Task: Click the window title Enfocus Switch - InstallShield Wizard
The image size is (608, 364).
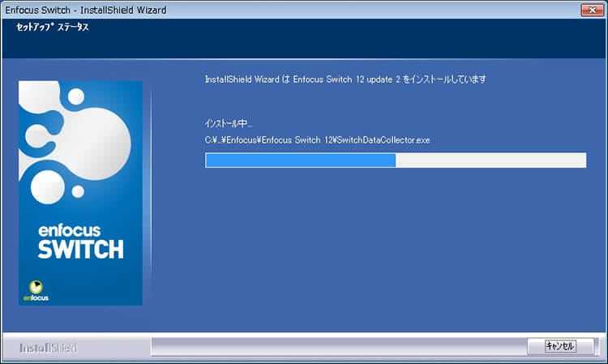Action: [x=86, y=10]
